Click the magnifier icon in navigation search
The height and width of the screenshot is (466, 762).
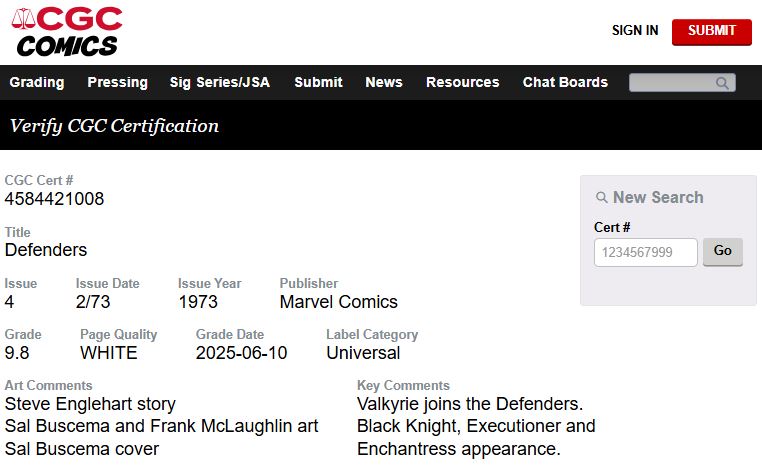point(723,83)
